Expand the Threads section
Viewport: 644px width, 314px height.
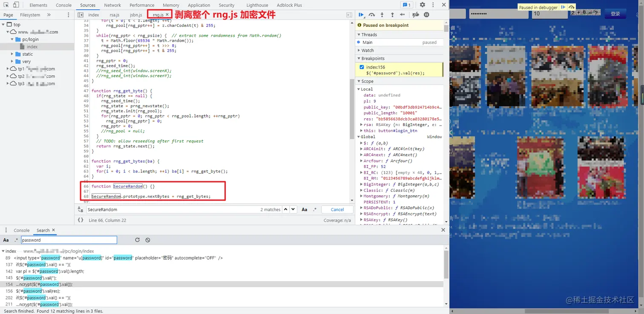click(400, 34)
